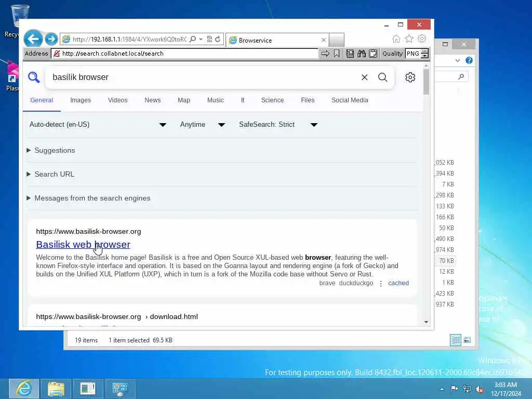Open the Basilisk web browser result link

83,244
